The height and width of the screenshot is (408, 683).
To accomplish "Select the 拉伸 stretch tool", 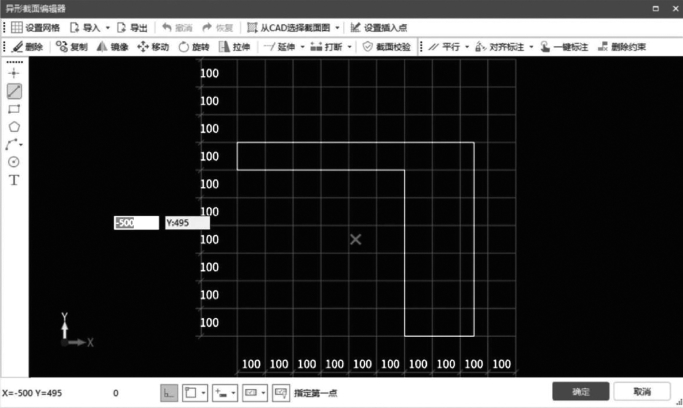I will click(234, 47).
